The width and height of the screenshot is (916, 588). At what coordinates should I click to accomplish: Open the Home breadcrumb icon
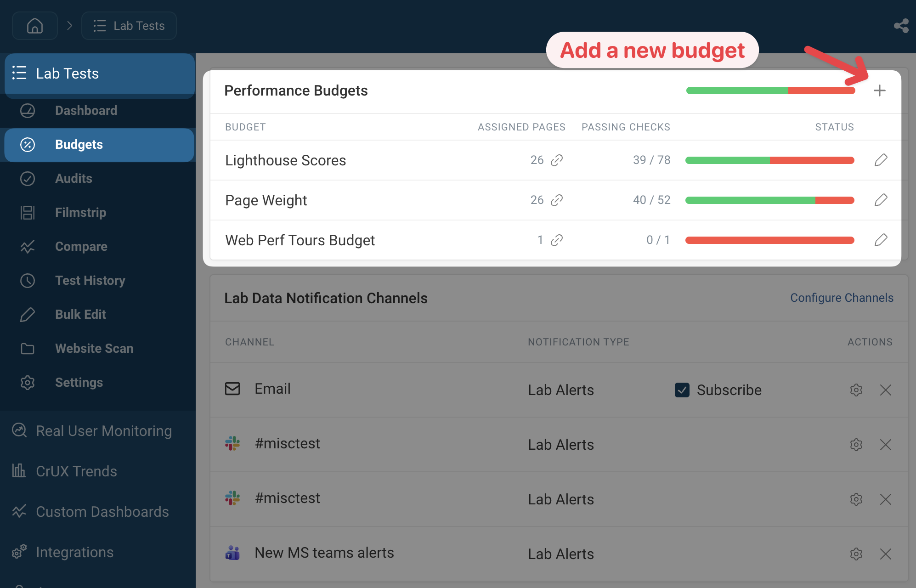click(34, 25)
